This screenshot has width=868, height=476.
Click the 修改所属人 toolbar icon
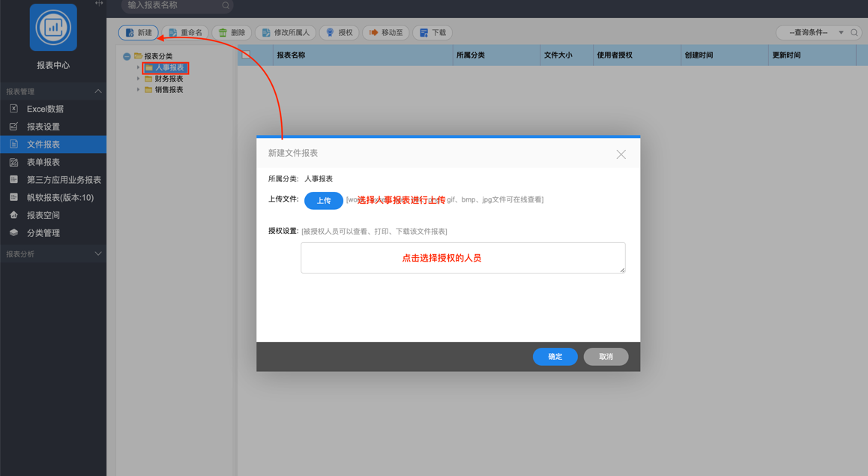[285, 33]
